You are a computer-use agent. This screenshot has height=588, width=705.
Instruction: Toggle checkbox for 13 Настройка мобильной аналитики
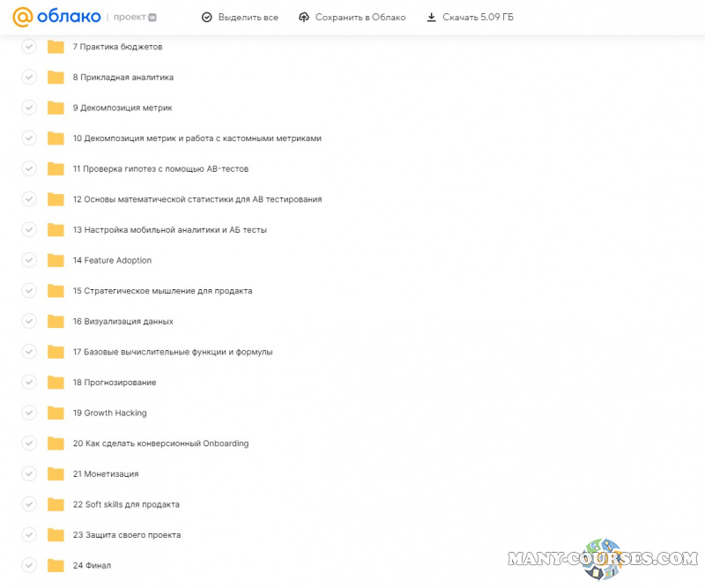click(x=29, y=230)
